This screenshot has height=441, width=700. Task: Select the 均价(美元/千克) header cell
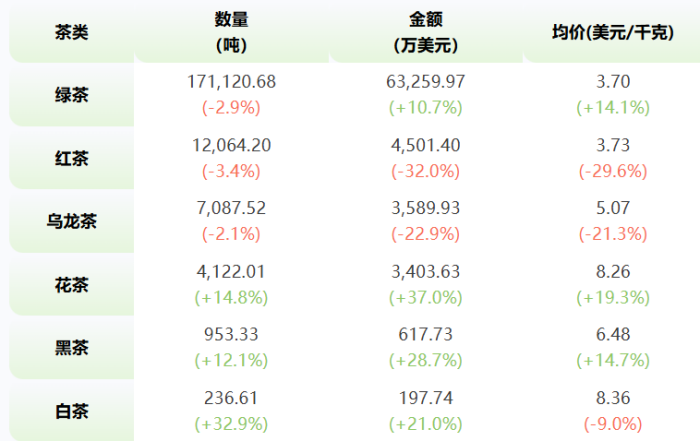pyautogui.click(x=612, y=32)
